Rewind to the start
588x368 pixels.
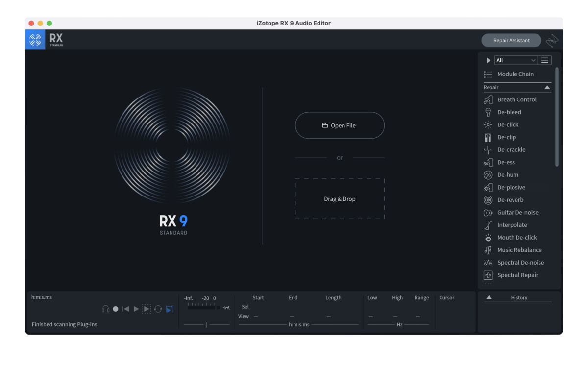pos(126,309)
